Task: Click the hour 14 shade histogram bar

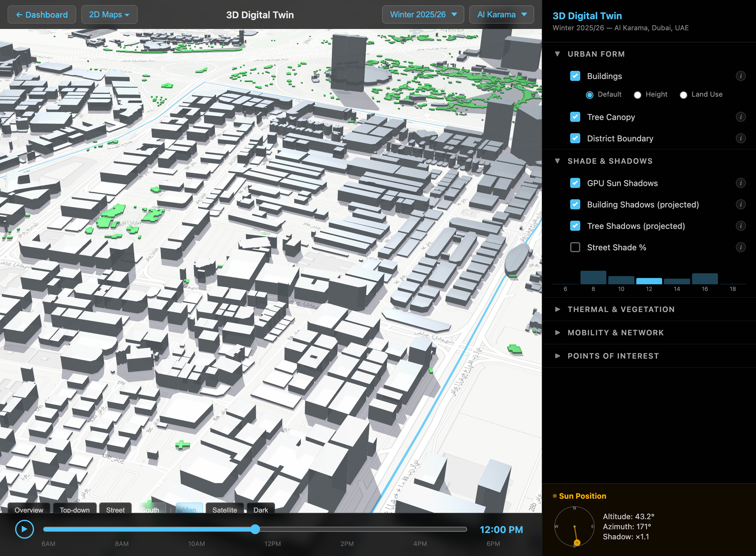Action: point(677,281)
